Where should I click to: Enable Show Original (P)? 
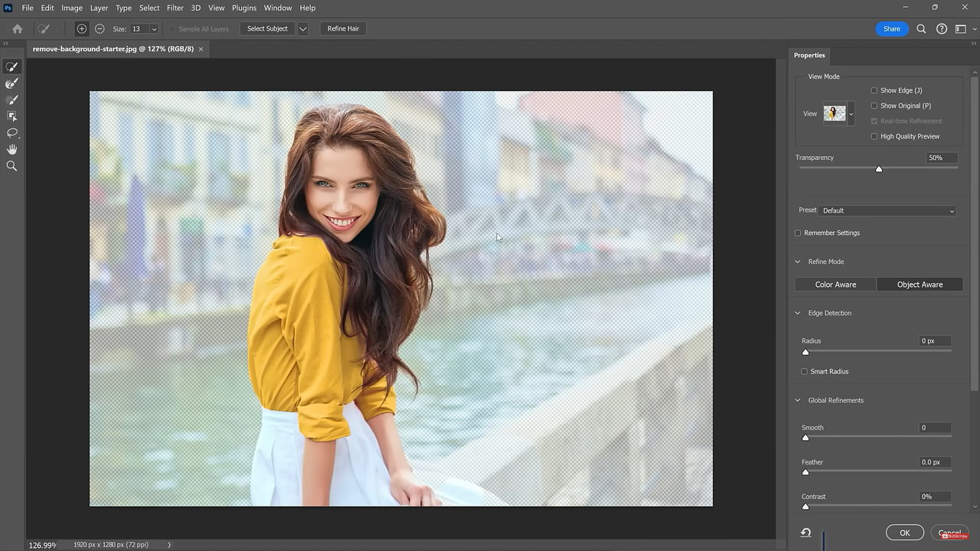874,106
